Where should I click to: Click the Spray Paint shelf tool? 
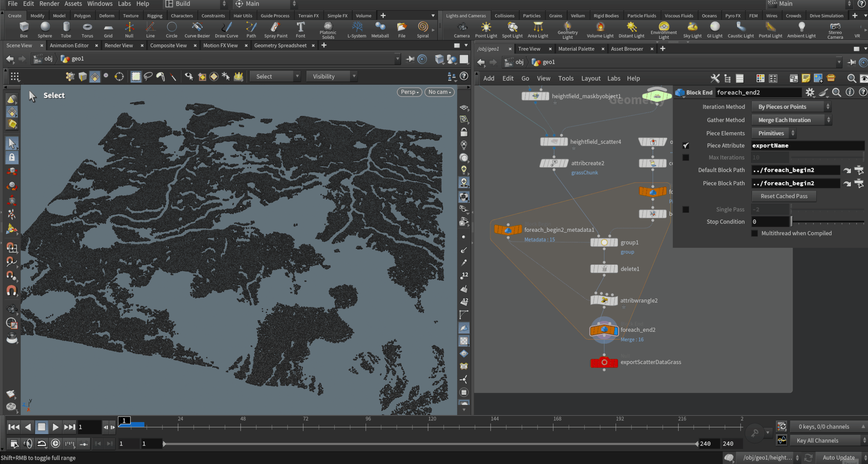coord(275,29)
